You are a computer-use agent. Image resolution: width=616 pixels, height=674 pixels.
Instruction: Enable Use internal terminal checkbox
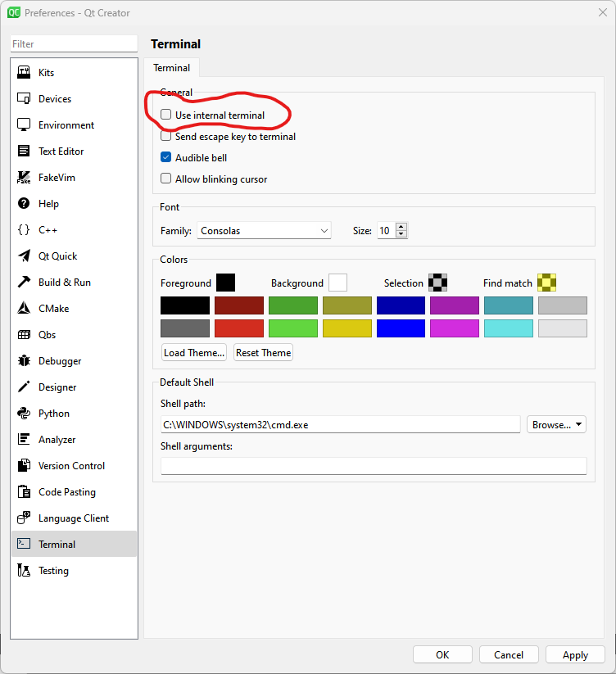(166, 115)
